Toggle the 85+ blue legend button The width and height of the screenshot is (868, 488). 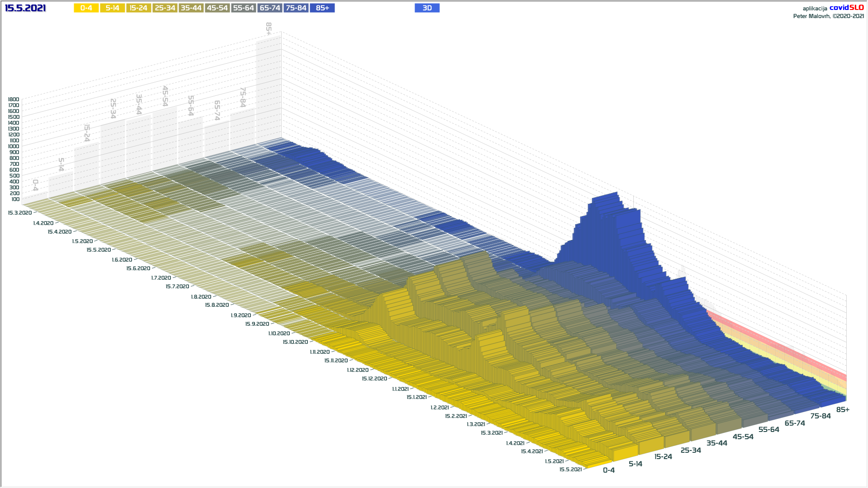[322, 8]
